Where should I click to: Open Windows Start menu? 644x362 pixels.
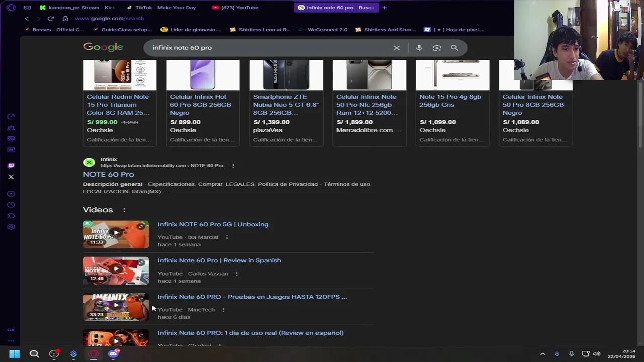15,354
